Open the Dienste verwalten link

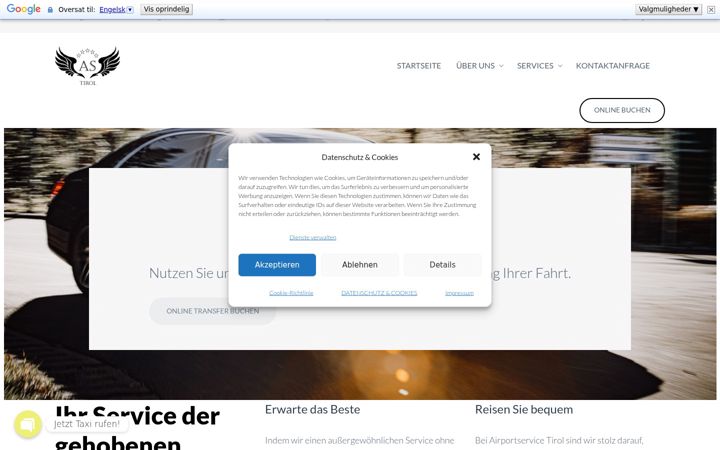313,237
